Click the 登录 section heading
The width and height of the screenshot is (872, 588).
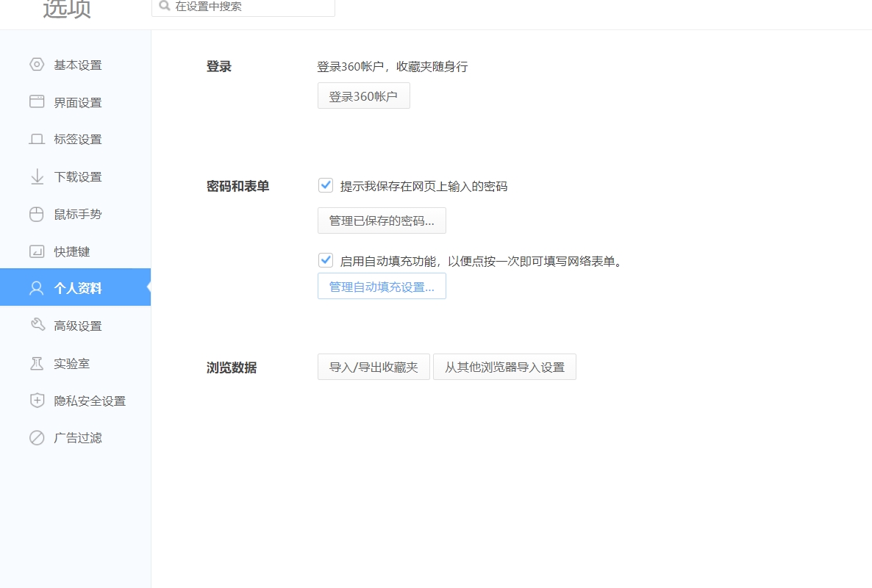218,67
